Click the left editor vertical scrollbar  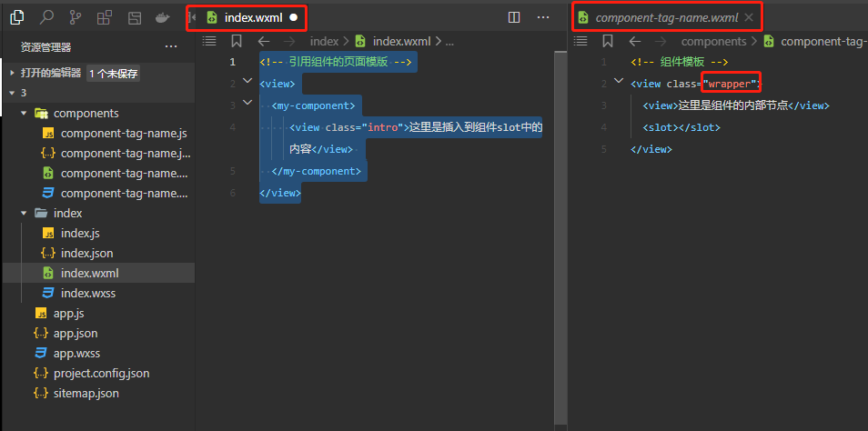pyautogui.click(x=560, y=238)
